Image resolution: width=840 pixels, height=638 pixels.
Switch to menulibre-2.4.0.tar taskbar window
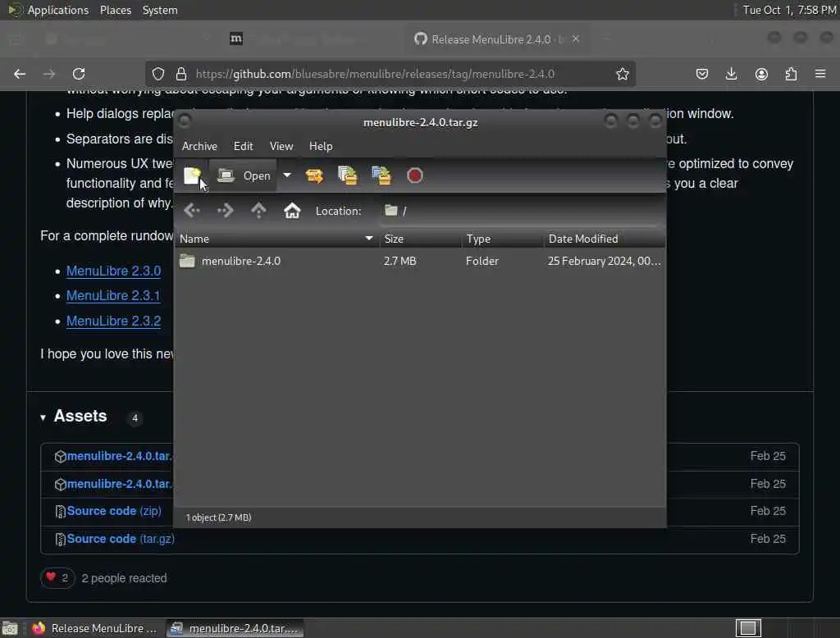235,628
